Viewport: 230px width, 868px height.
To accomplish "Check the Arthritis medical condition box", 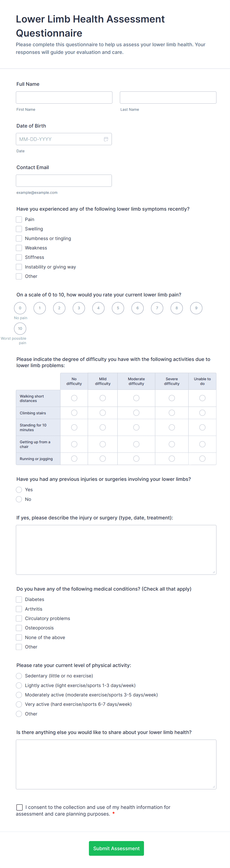I will (x=19, y=609).
